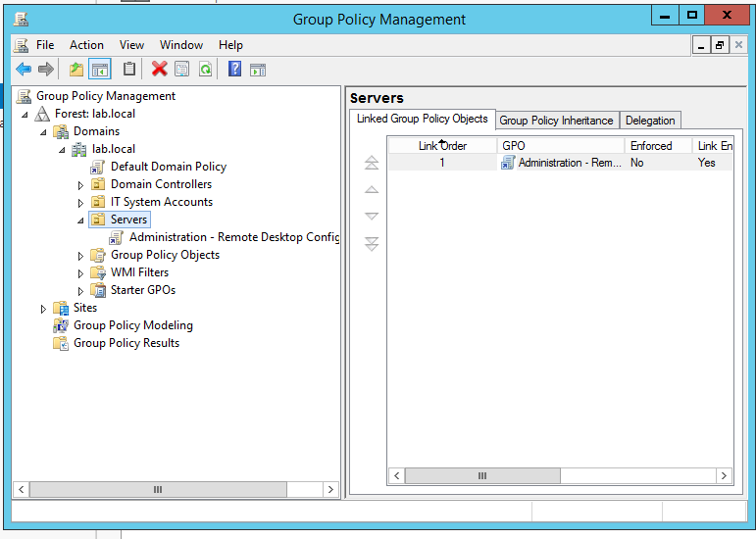The height and width of the screenshot is (539, 756).
Task: Toggle the Show/Hide Action Pane icon
Action: click(x=258, y=70)
